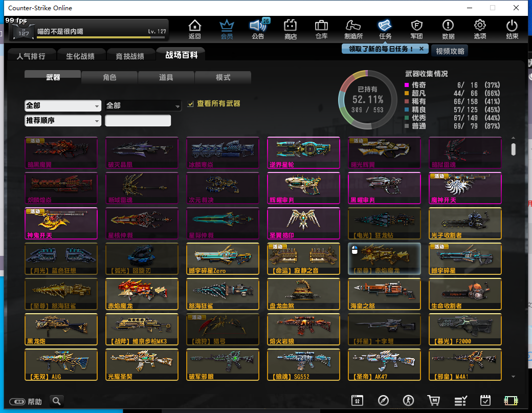Expand the first 全部 category dropdown
Screen dimensions: 532x413
click(63, 105)
